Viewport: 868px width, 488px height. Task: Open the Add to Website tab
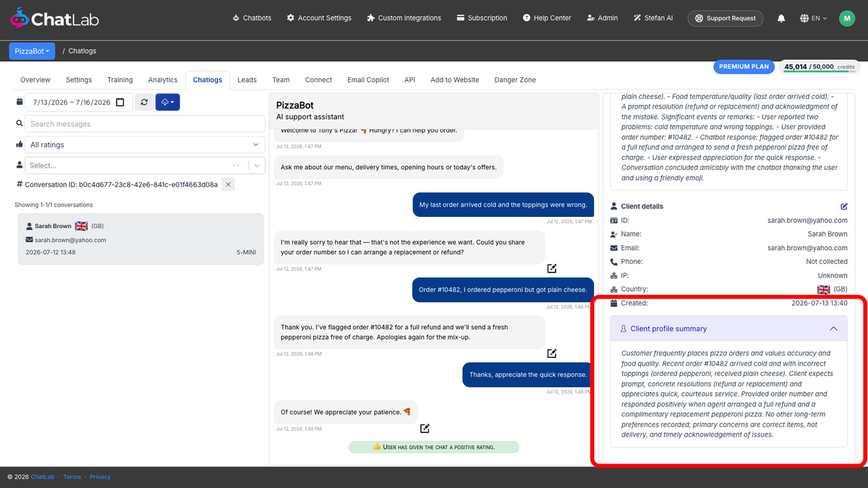[x=455, y=80]
